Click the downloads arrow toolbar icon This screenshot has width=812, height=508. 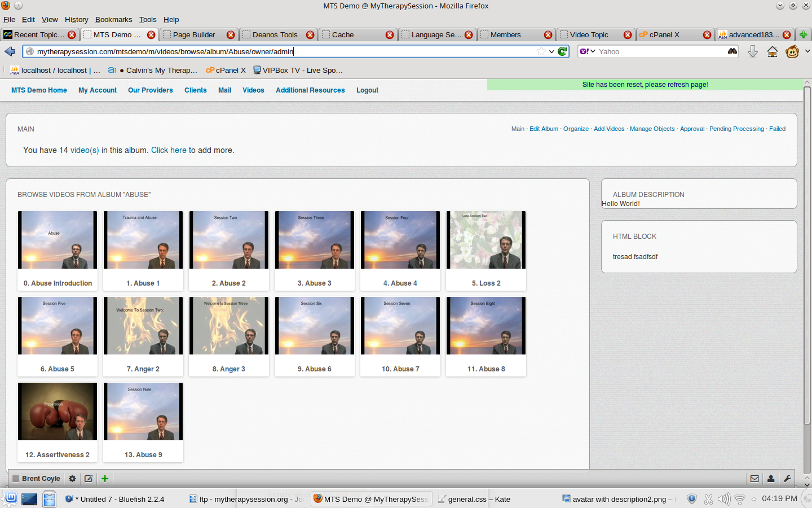(752, 52)
